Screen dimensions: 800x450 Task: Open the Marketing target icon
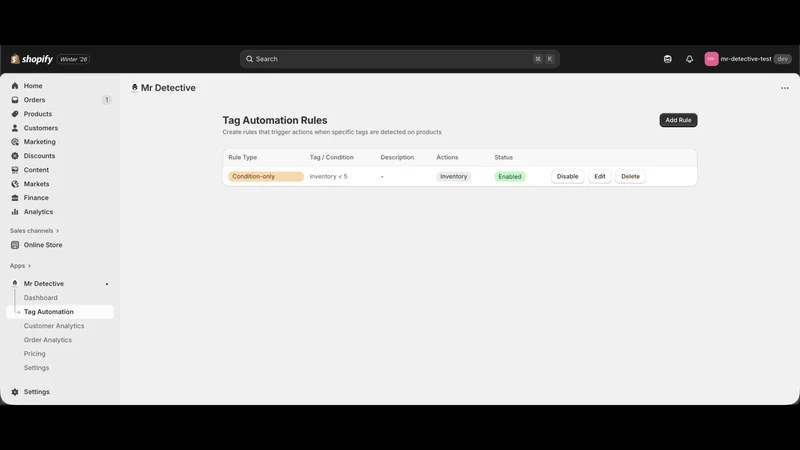tap(15, 142)
